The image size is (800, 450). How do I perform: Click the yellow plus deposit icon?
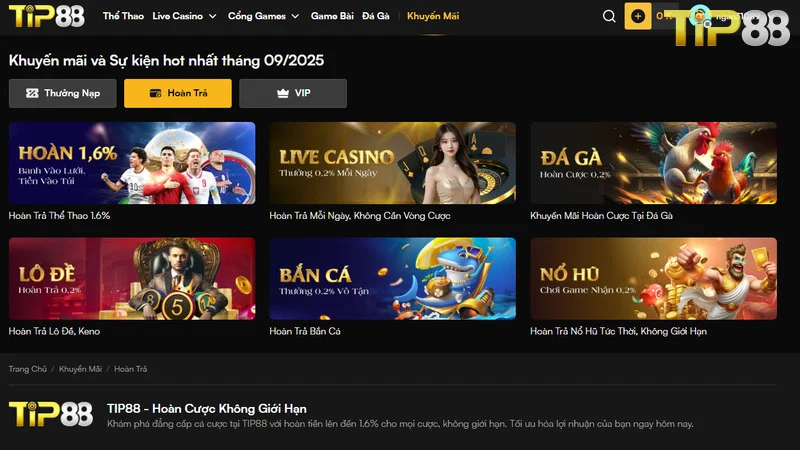(638, 16)
